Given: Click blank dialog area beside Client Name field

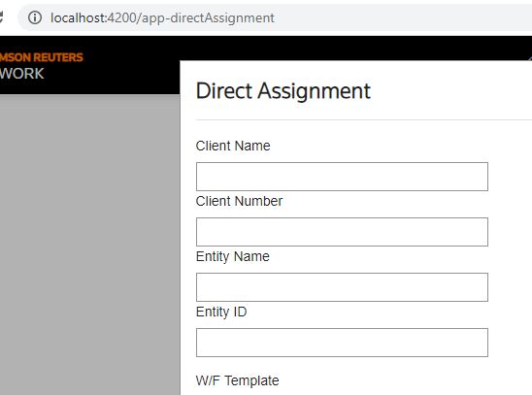Looking at the screenshot, I should click(x=510, y=177).
